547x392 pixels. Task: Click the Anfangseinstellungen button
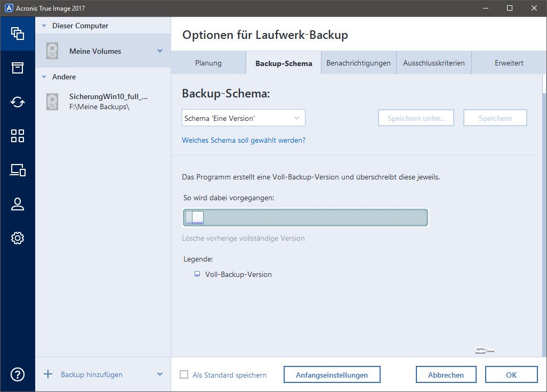point(332,375)
